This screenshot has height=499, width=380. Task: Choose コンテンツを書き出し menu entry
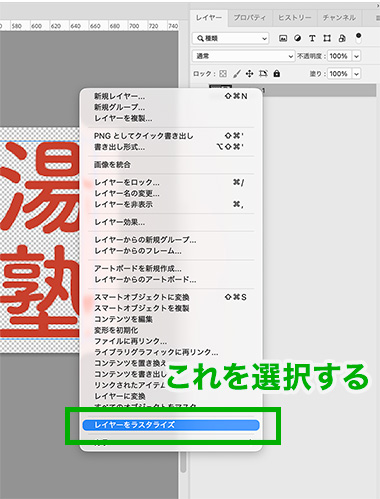pos(130,374)
